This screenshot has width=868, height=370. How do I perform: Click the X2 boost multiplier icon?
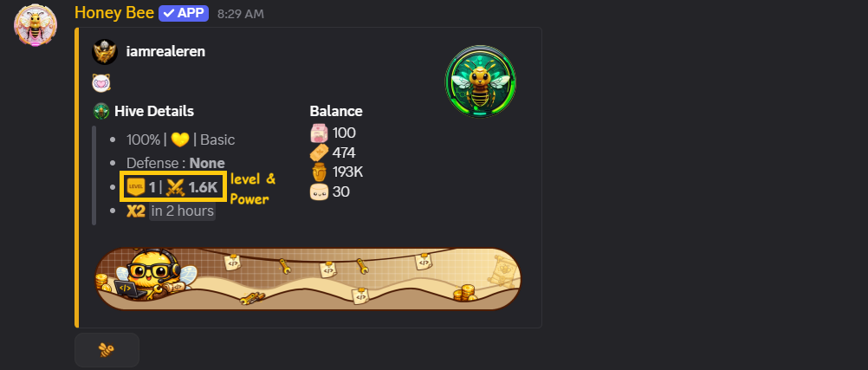pos(136,211)
